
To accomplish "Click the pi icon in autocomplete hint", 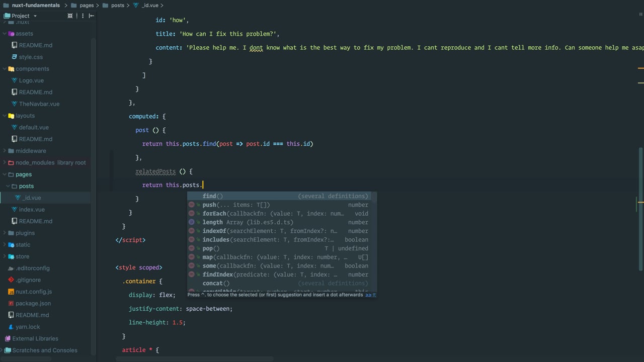I will pos(374,295).
